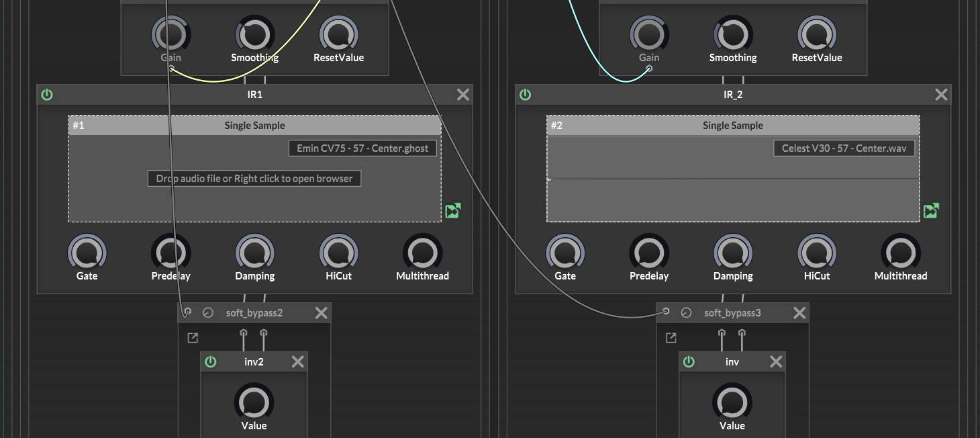
Task: Bypass the IR_2 node with its power icon
Action: tap(525, 95)
